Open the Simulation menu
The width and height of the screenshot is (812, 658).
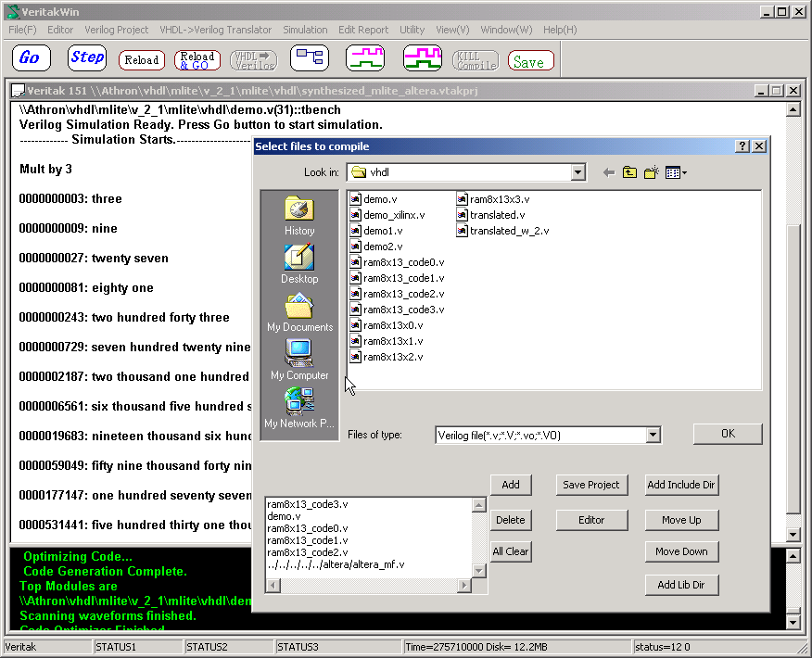[x=305, y=30]
